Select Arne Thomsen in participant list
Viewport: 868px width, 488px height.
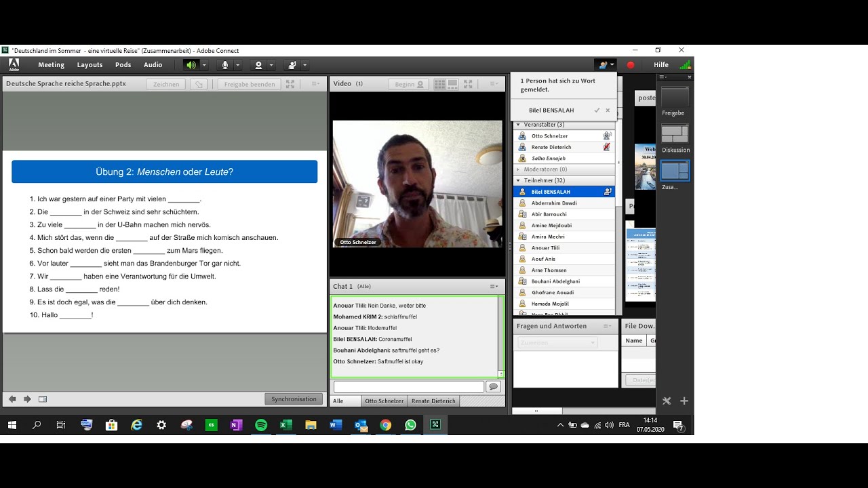click(564, 270)
